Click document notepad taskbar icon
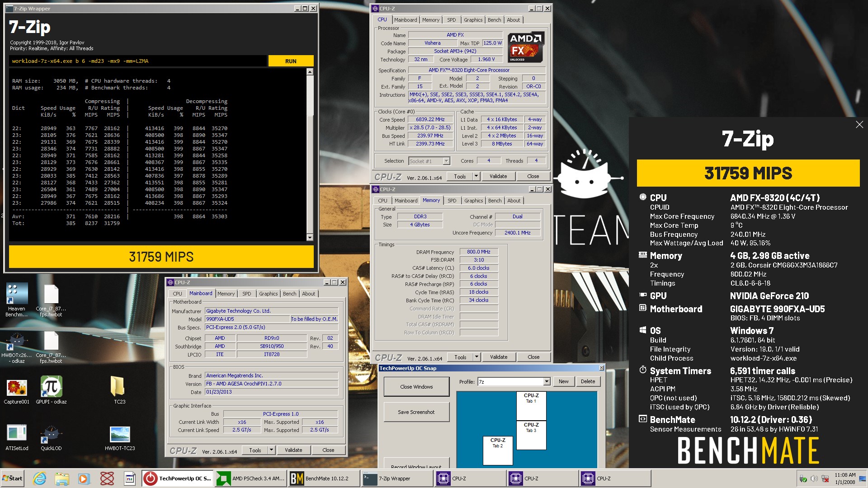 [x=130, y=479]
